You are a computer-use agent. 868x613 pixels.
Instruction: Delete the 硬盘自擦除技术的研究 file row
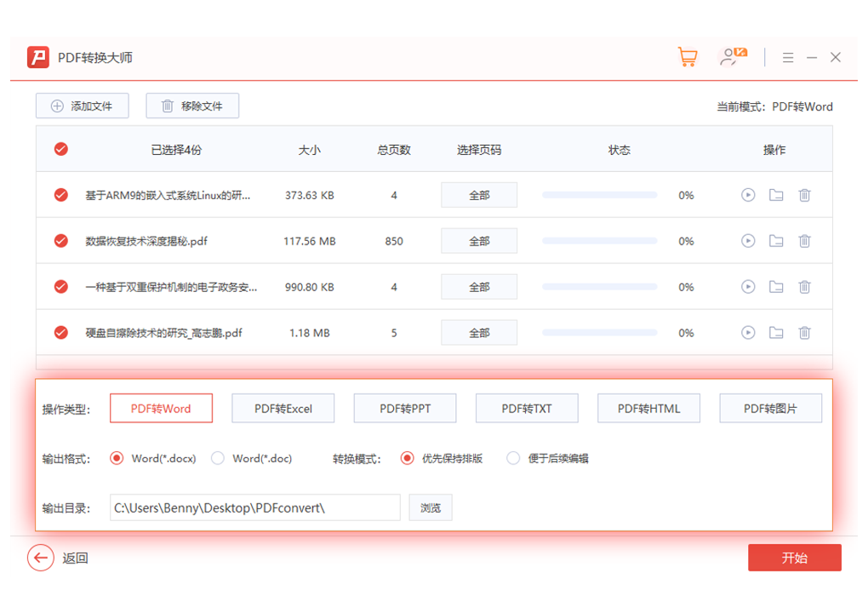tap(804, 333)
